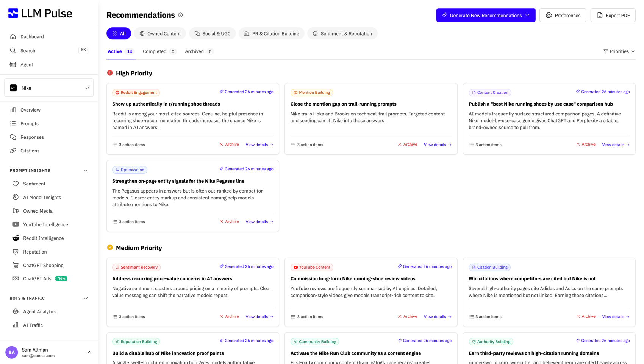Switch to the Completed tab
This screenshot has width=644, height=364.
click(159, 52)
